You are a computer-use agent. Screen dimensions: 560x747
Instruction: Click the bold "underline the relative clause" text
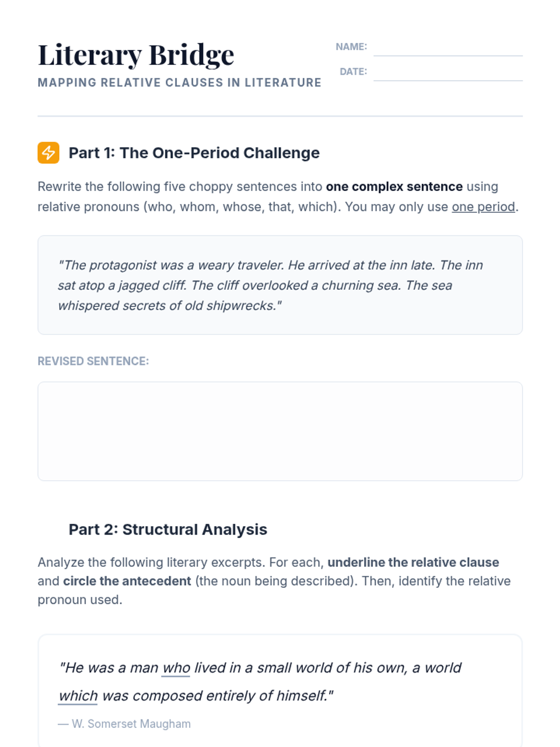(413, 562)
